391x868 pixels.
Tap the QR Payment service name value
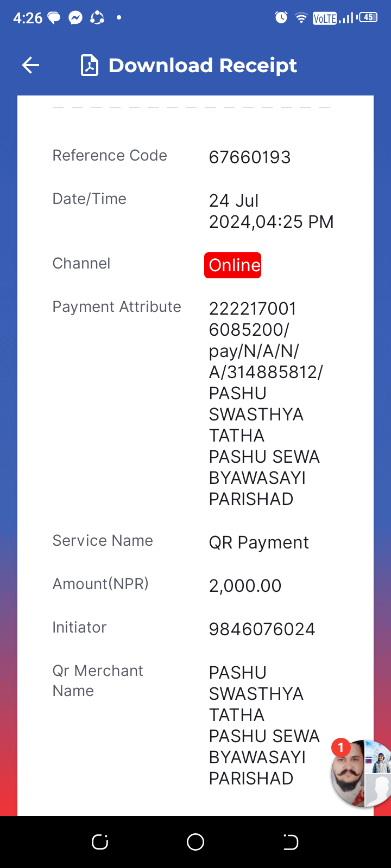[x=258, y=542]
